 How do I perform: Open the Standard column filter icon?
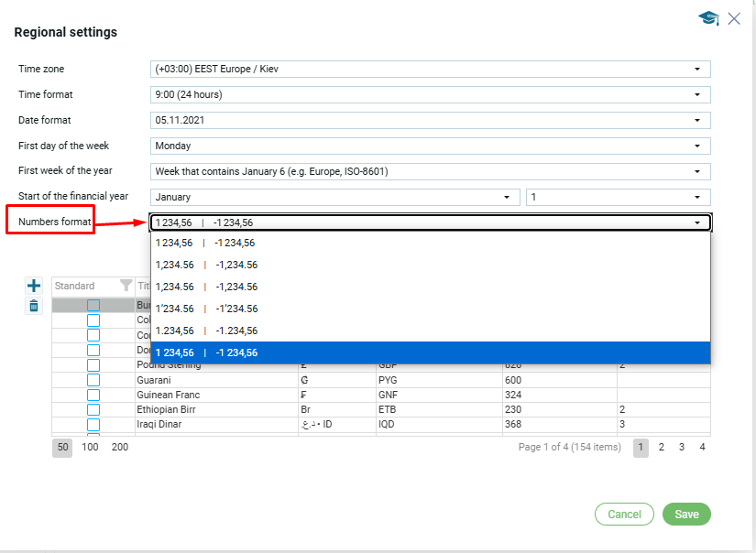pos(126,286)
